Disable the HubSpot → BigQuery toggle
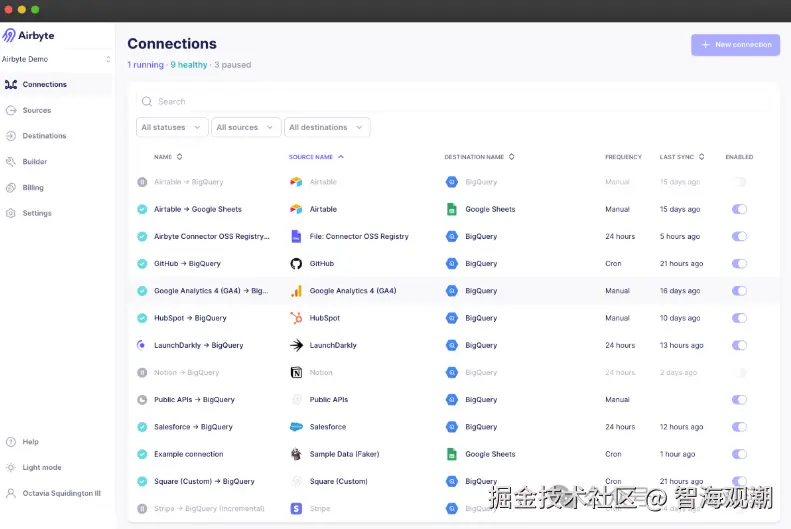This screenshot has width=791, height=529. pyautogui.click(x=739, y=318)
